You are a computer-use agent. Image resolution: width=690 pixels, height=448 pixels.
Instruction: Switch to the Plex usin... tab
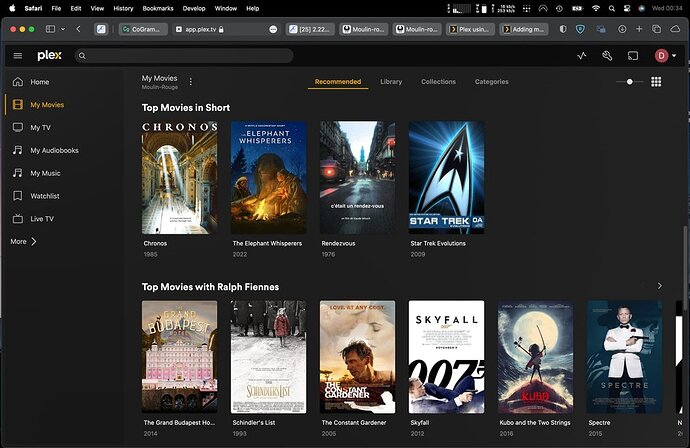470,29
